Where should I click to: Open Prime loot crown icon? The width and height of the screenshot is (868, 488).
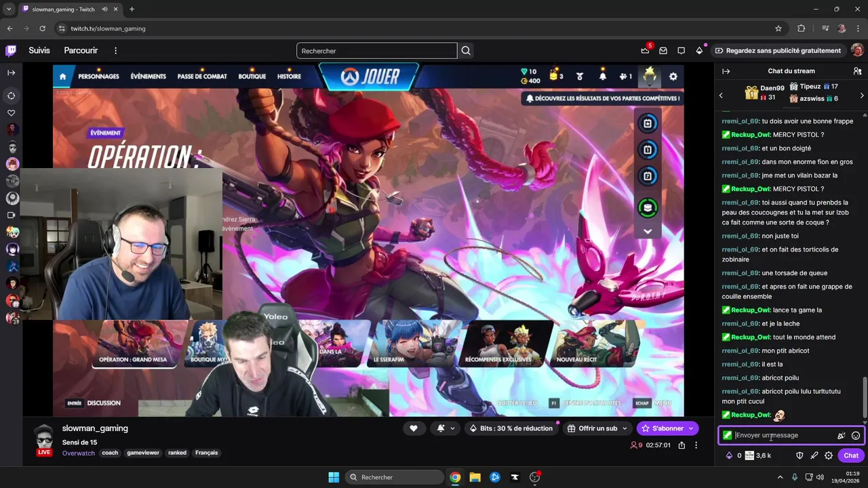[645, 51]
